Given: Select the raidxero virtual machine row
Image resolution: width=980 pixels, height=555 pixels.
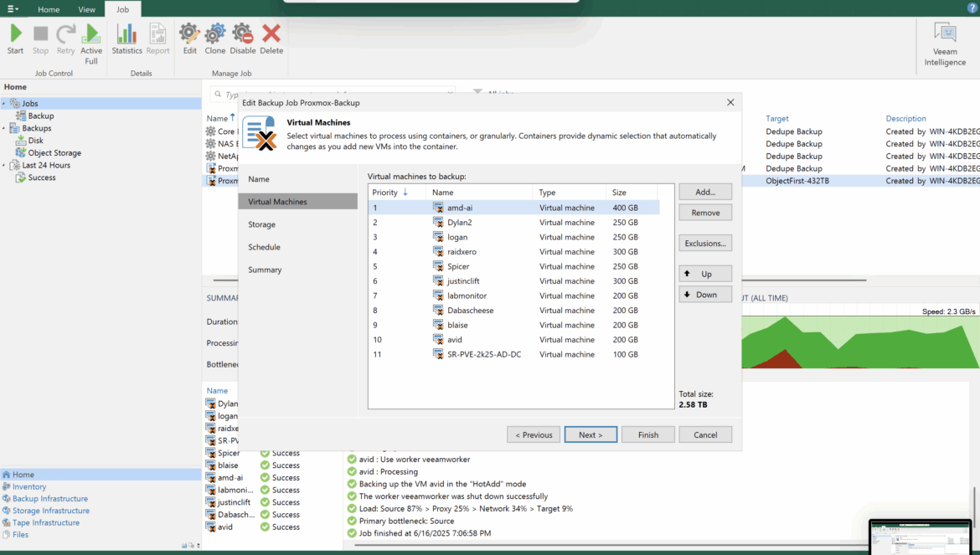Looking at the screenshot, I should pos(513,252).
